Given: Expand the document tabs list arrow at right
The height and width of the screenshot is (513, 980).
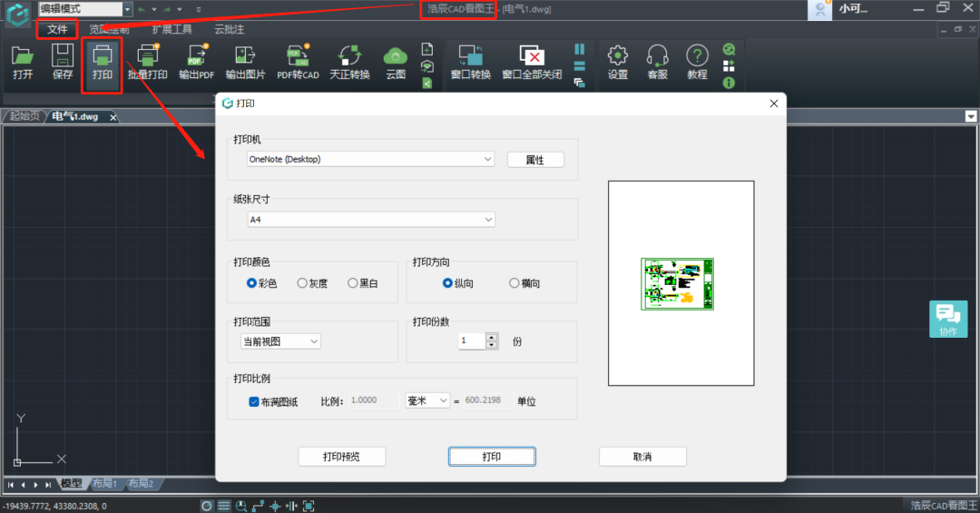Looking at the screenshot, I should pyautogui.click(x=971, y=116).
